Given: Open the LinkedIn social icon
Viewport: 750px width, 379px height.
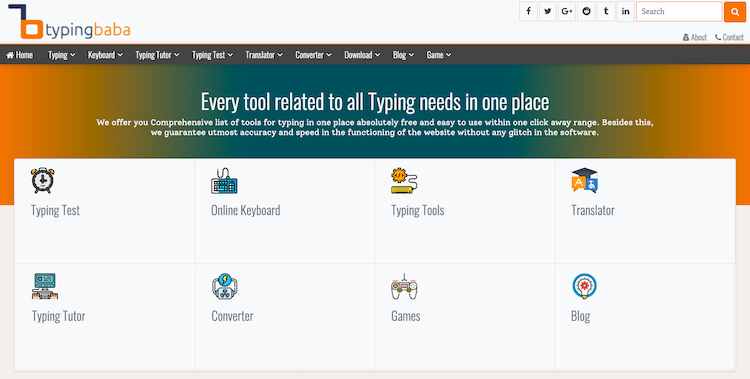Looking at the screenshot, I should pyautogui.click(x=626, y=11).
